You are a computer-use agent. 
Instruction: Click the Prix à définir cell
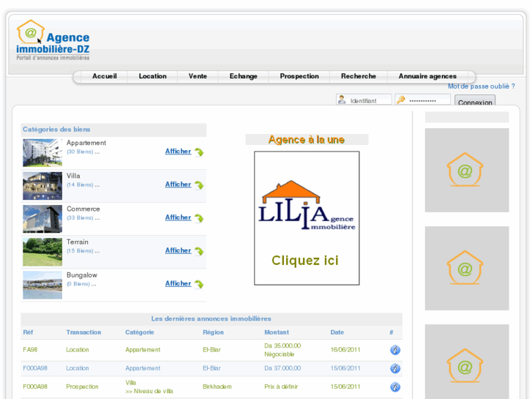pos(281,387)
